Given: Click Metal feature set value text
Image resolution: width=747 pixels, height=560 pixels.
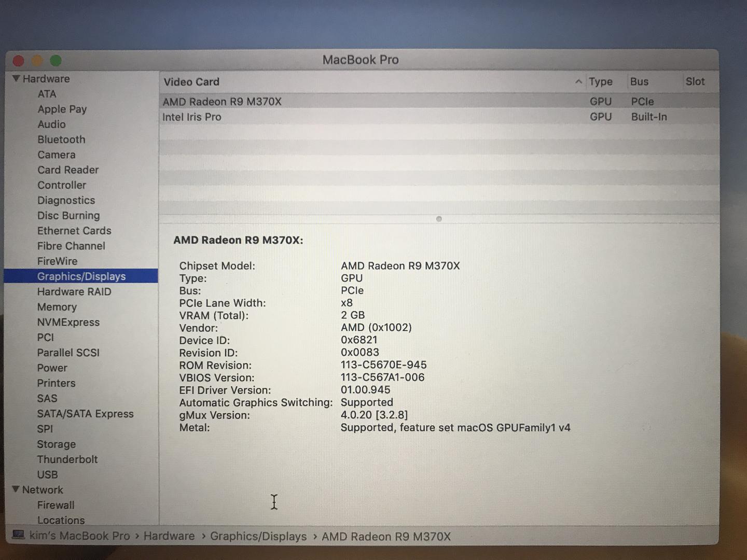Looking at the screenshot, I should coord(455,428).
